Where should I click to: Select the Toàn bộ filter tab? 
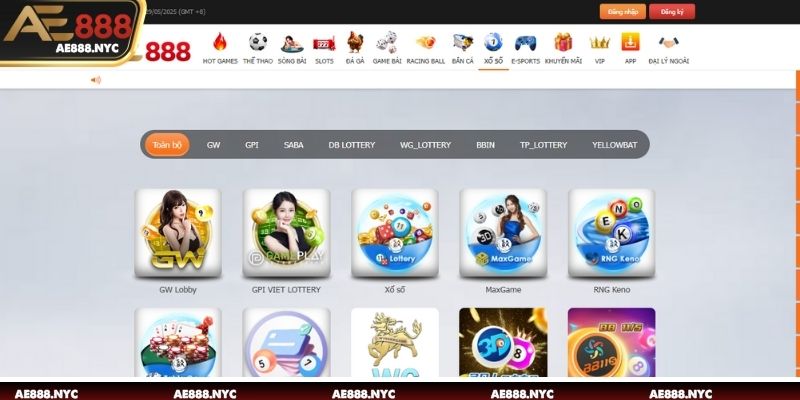coord(167,145)
